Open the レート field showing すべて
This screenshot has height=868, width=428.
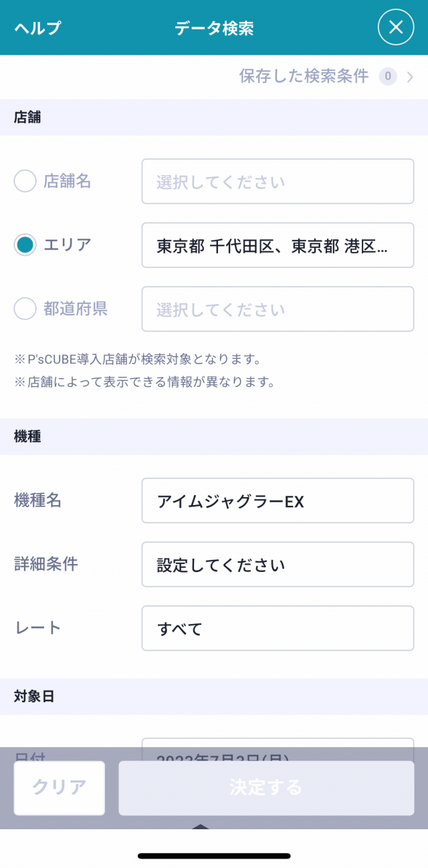coord(278,628)
